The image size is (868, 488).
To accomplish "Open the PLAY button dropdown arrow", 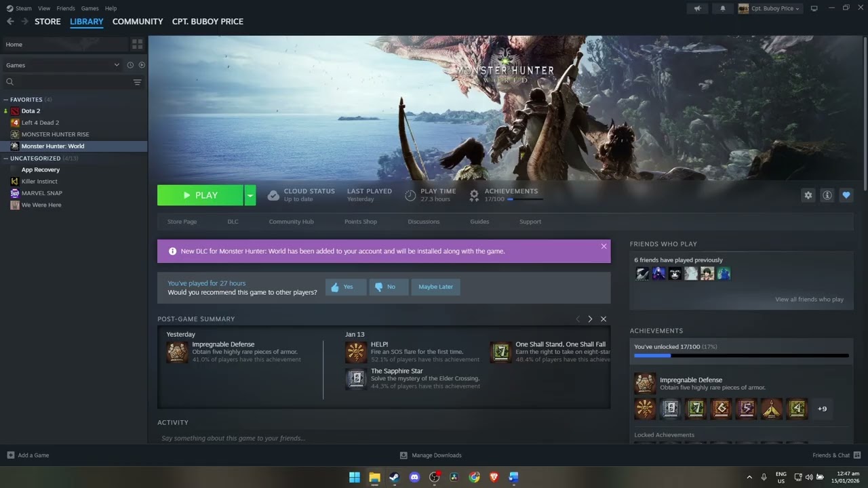I will click(x=250, y=195).
